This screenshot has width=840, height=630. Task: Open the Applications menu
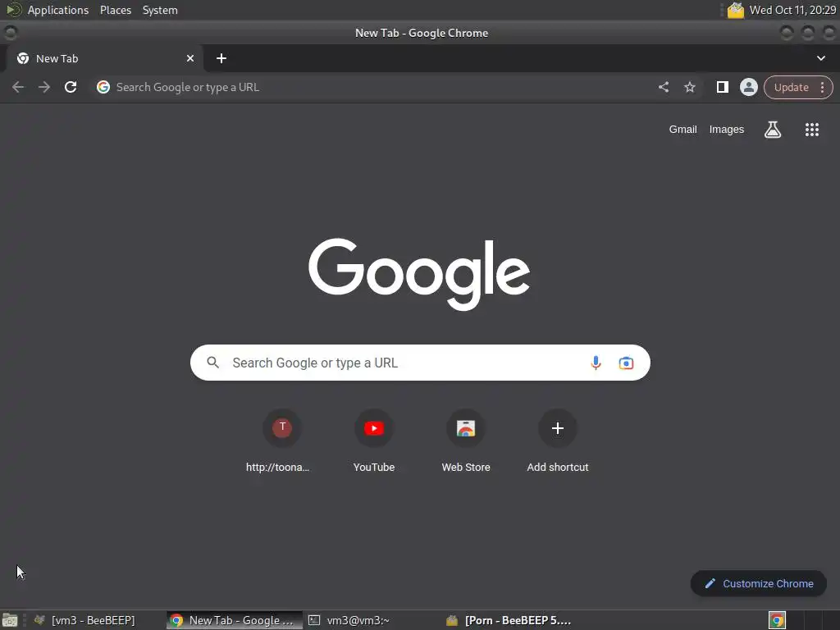tap(58, 10)
